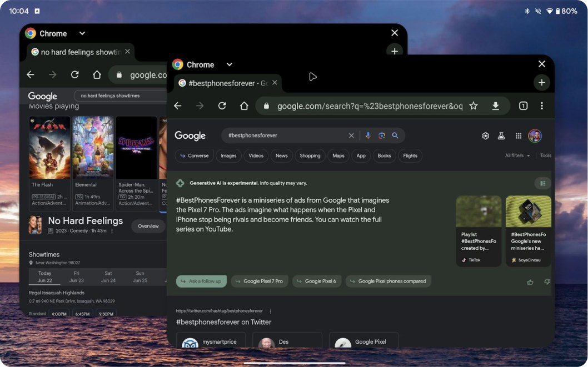
Task: Toggle the generative AI layout view icon
Action: (542, 183)
